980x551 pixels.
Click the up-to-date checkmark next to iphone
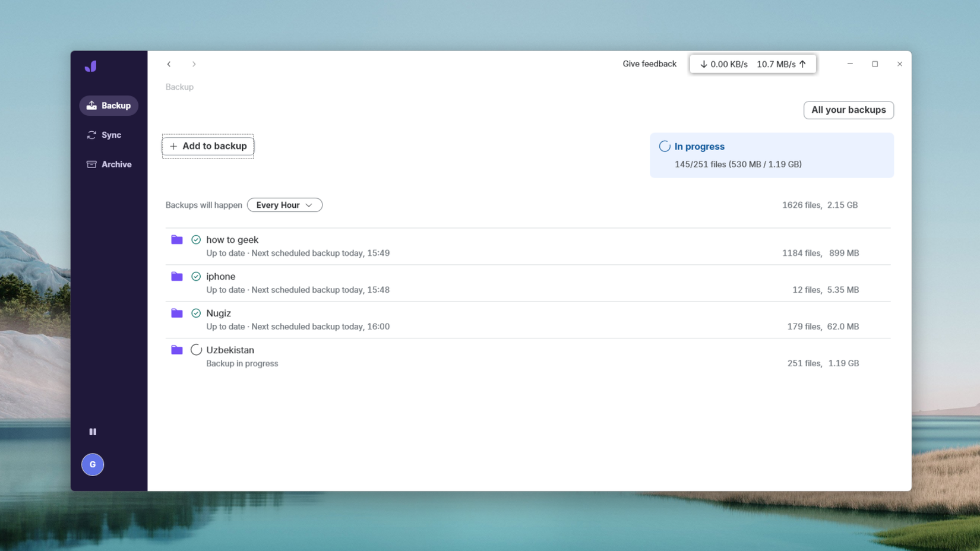(x=196, y=276)
